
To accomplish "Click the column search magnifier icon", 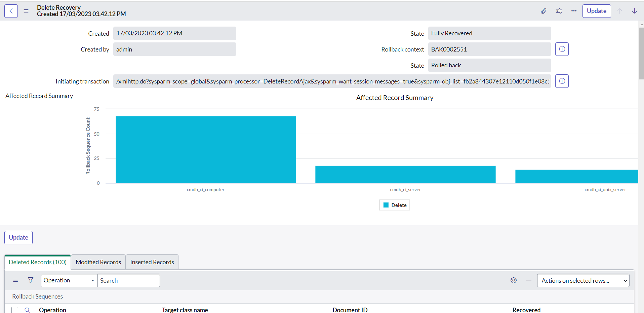I will pyautogui.click(x=28, y=310).
